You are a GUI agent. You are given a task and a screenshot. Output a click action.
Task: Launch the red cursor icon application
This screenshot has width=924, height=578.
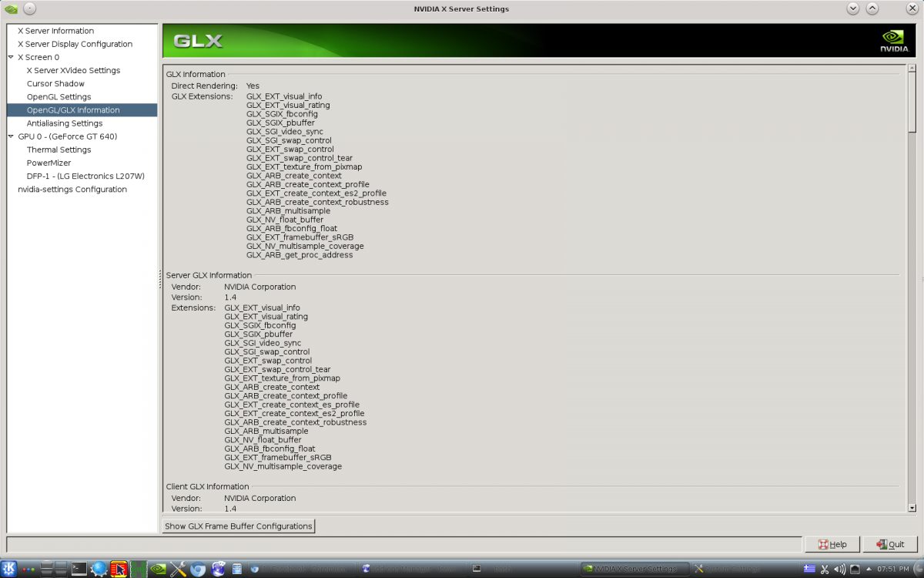(x=119, y=569)
